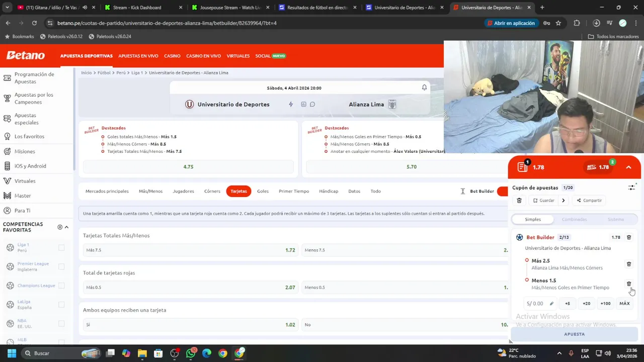Click the pencil edit stake icon
This screenshot has width=644, height=362.
551,304
